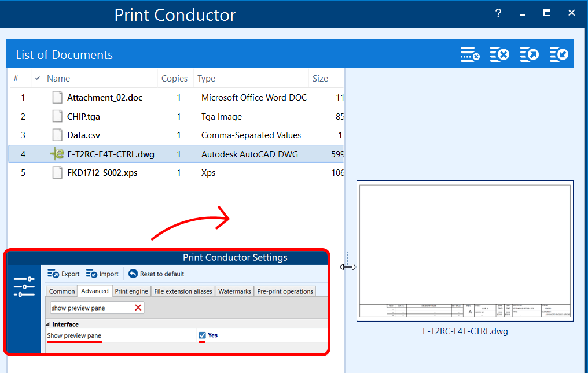
Task: Click the remove selected documents icon
Action: coord(469,55)
